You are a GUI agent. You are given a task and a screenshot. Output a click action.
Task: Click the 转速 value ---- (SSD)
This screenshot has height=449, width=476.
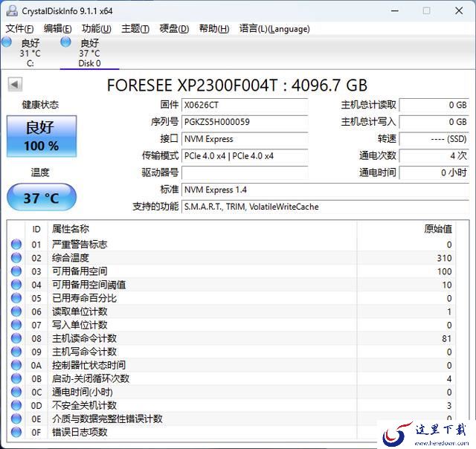pos(434,139)
